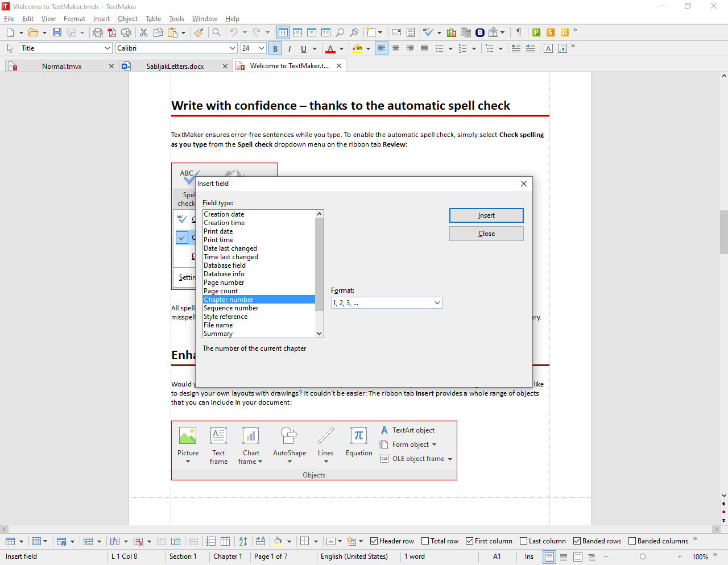Image resolution: width=728 pixels, height=565 pixels.
Task: Click the Export as PDF icon
Action: [x=112, y=32]
